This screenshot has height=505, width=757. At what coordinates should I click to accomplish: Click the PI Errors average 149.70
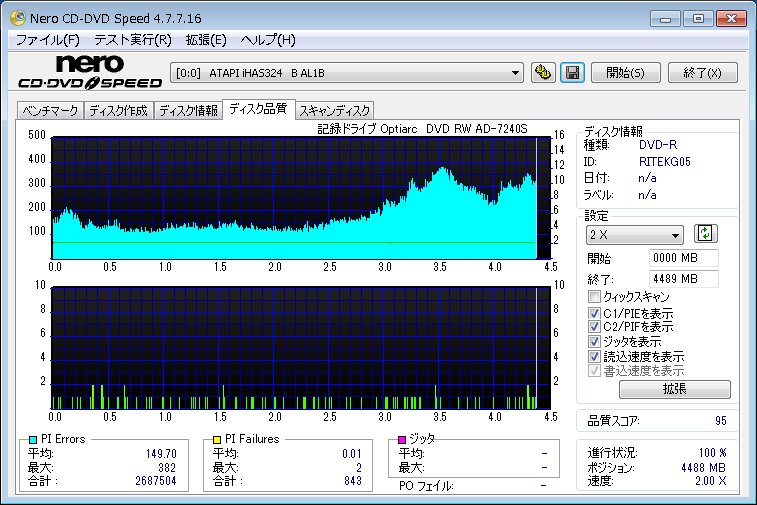161,454
